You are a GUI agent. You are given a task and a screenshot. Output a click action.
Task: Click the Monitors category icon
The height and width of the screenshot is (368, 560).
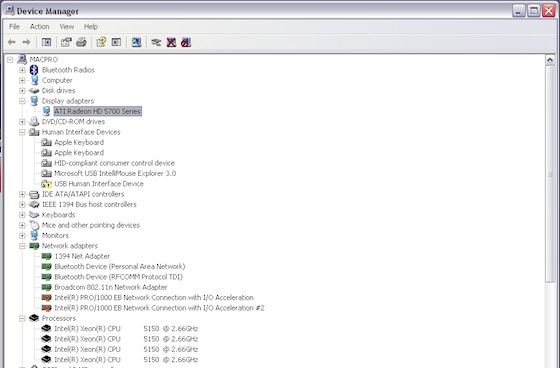click(x=34, y=235)
